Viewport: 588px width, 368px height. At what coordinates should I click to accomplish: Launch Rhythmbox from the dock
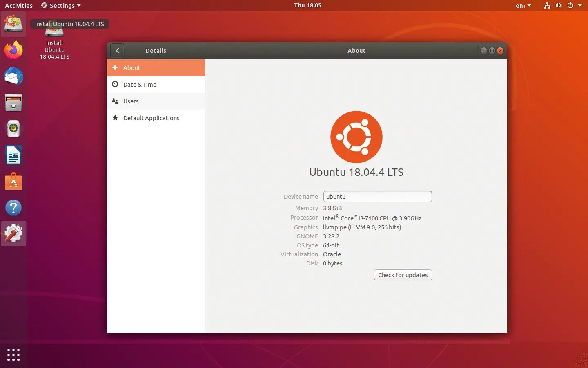point(13,129)
